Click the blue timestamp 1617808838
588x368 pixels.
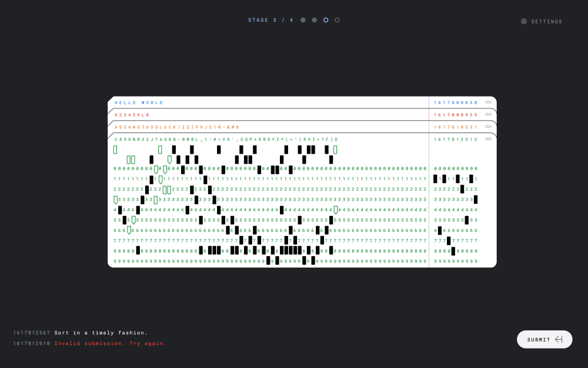point(456,102)
